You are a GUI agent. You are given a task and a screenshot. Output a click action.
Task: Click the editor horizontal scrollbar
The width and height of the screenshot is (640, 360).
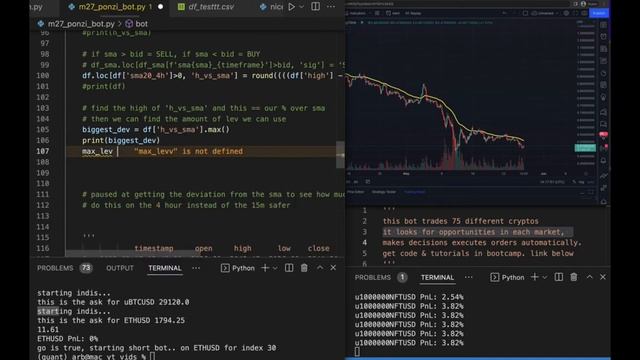click(133, 254)
